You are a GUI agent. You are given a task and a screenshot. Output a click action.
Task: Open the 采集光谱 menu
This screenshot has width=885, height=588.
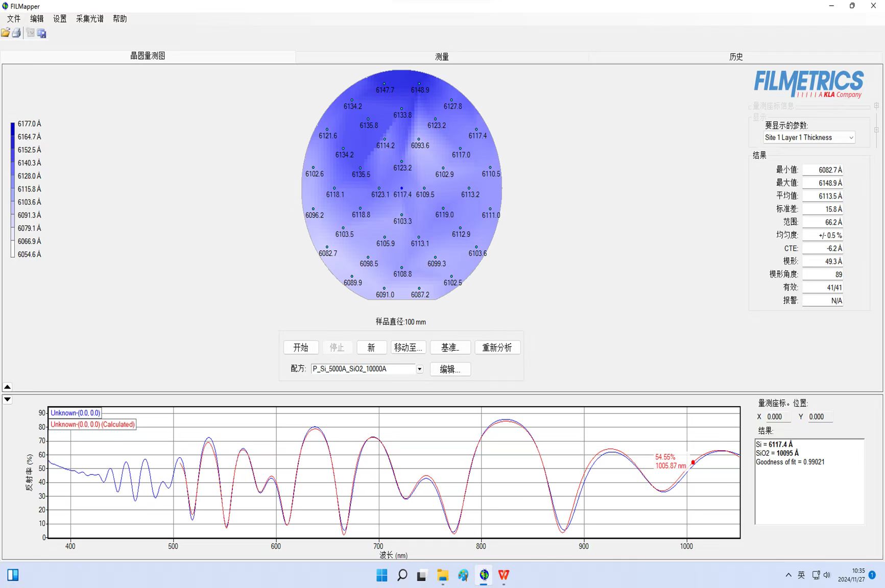(x=89, y=19)
